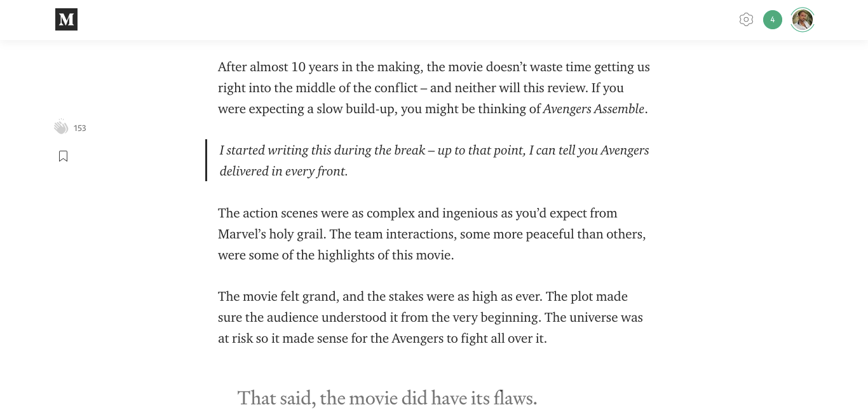Select the bookmark ribbon icon
The height and width of the screenshot is (419, 868).
click(x=63, y=155)
